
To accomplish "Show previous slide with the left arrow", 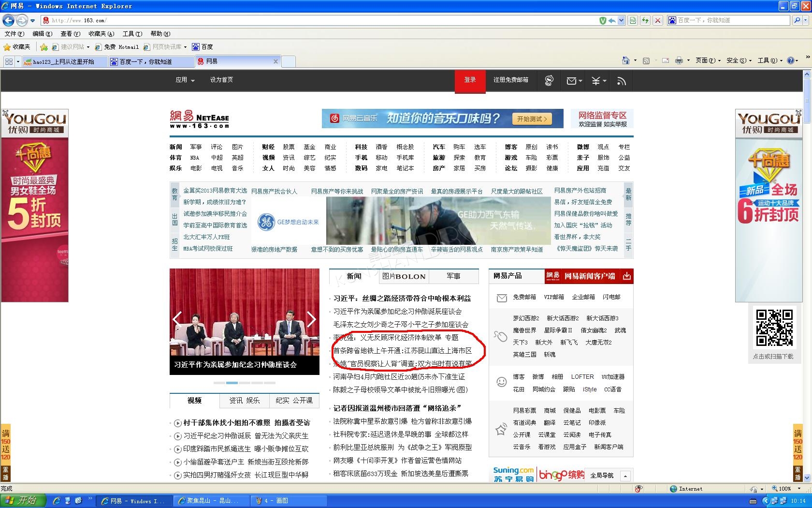I will coord(177,319).
